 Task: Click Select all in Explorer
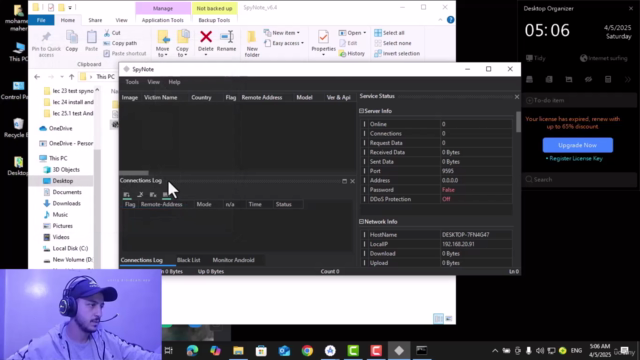(x=389, y=33)
